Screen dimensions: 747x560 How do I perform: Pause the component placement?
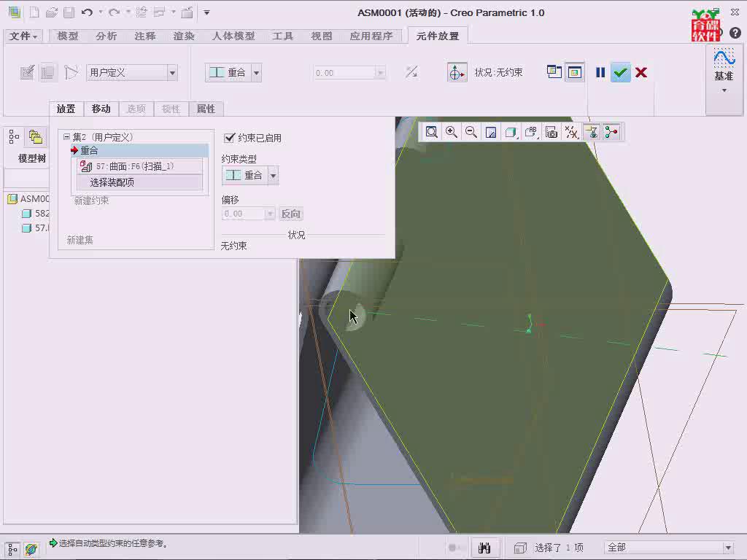coord(600,72)
